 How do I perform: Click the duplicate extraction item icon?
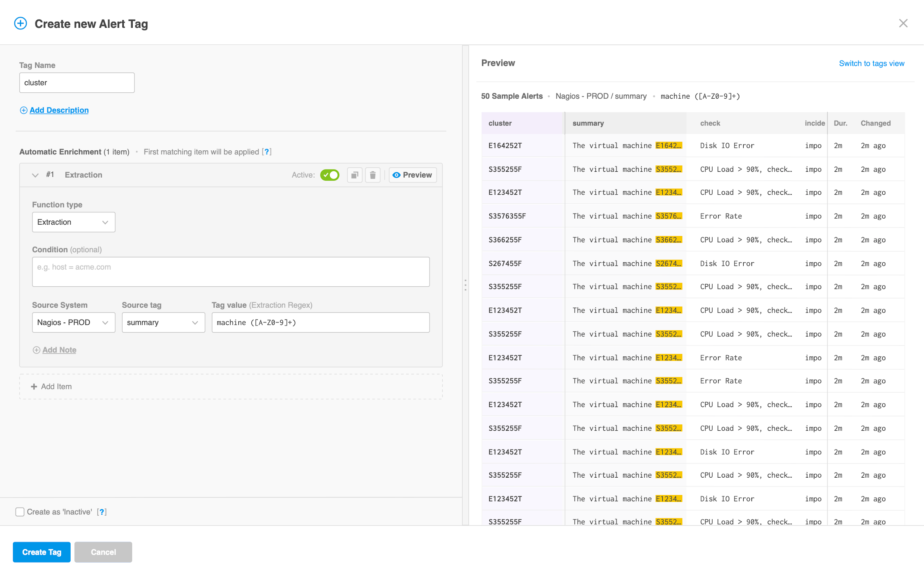coord(354,175)
